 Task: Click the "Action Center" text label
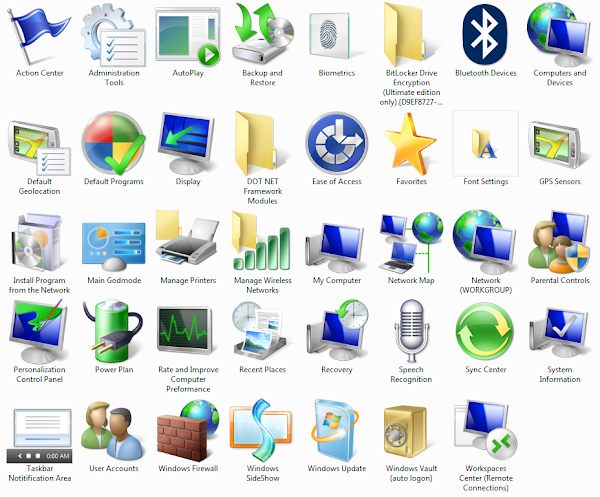point(39,73)
